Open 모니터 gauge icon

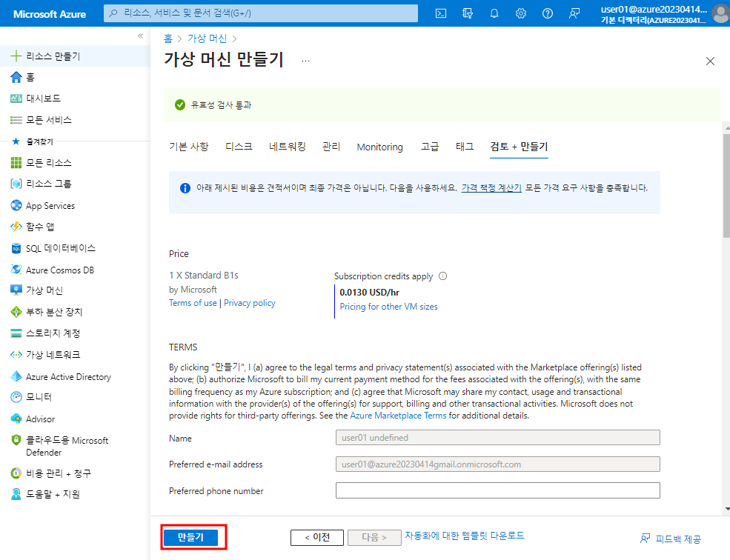point(16,397)
